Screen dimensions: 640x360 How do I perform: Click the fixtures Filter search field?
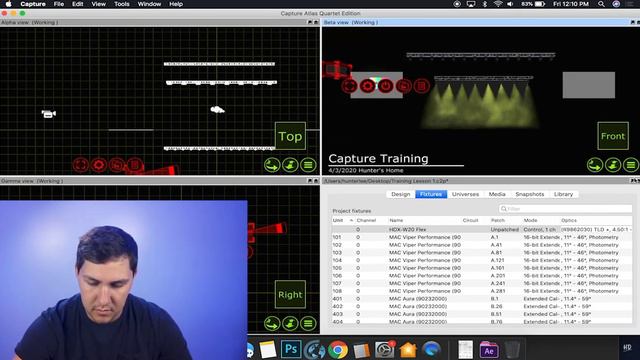565,209
